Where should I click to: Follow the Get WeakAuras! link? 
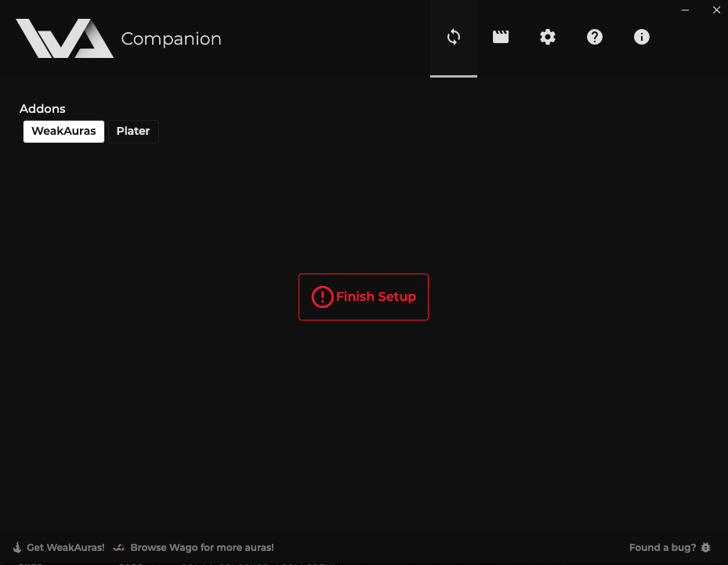coord(66,548)
